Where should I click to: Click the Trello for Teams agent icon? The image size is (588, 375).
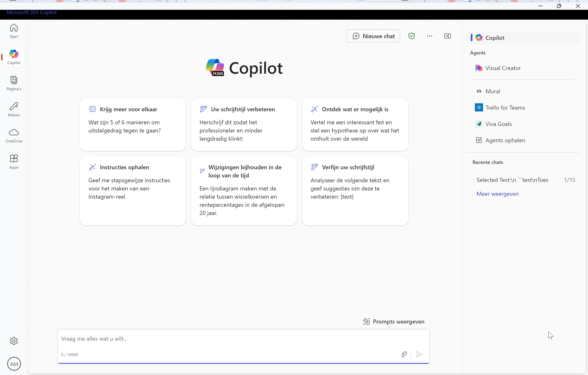[x=479, y=107]
